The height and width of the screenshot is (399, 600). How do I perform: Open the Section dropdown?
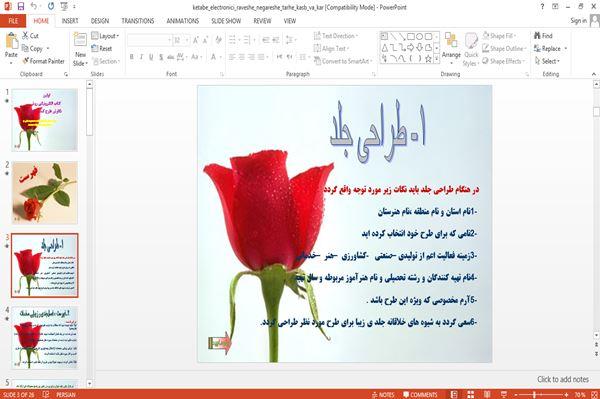[x=106, y=61]
